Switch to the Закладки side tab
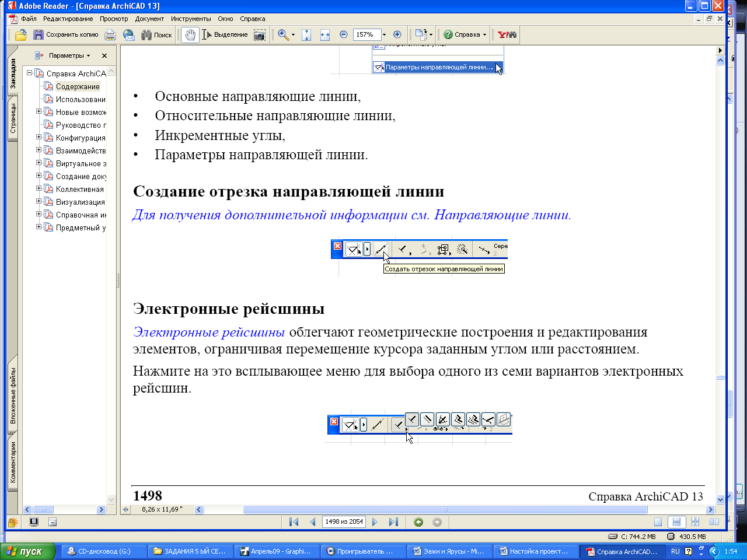The image size is (747, 560). (13, 73)
